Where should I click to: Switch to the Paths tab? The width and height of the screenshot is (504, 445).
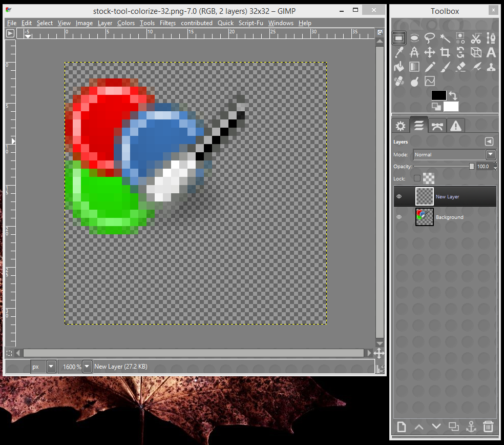point(437,126)
